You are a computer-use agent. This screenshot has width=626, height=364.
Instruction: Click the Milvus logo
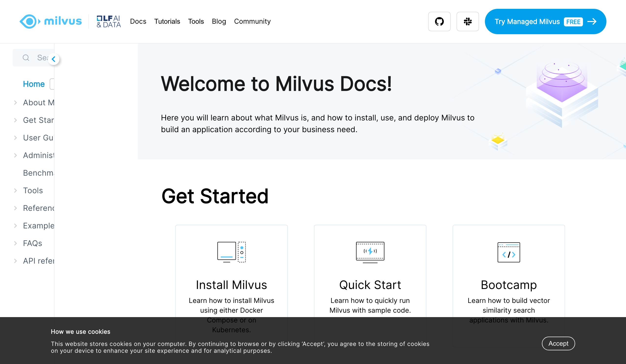51,21
